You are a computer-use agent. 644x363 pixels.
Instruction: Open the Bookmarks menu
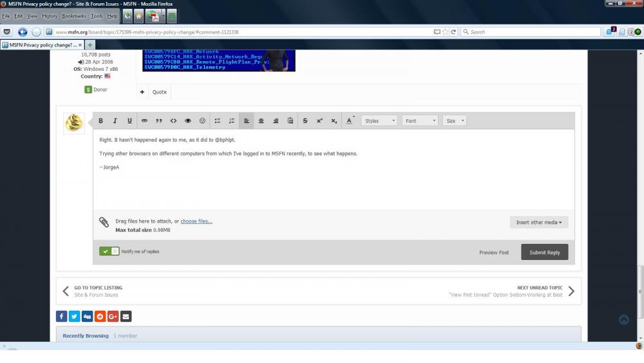[x=73, y=15]
